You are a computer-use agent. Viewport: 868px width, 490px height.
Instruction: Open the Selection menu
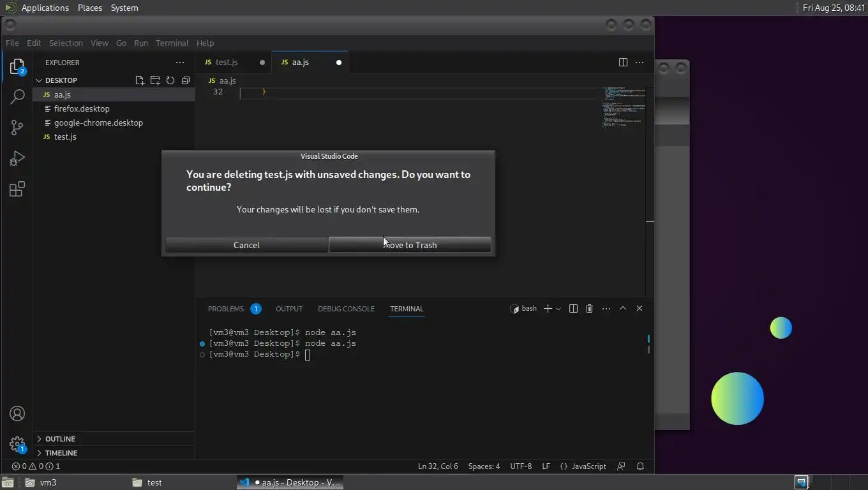pyautogui.click(x=66, y=43)
